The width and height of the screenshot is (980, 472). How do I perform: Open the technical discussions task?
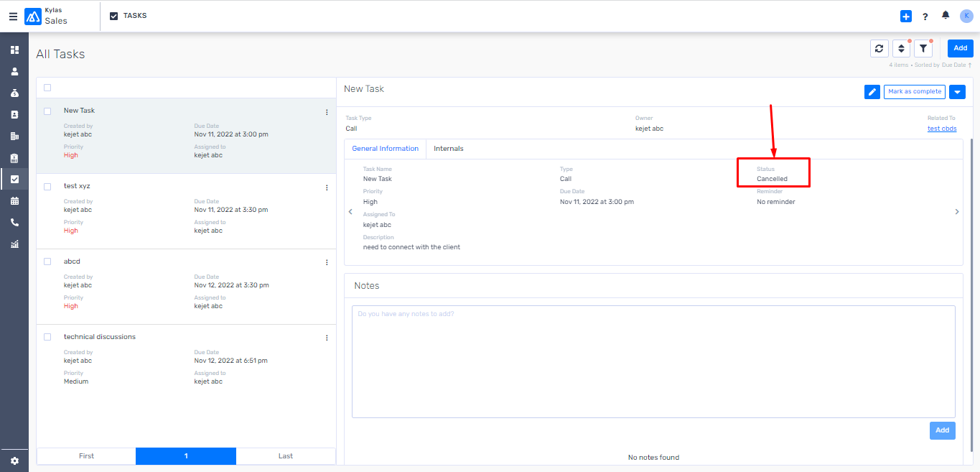pyautogui.click(x=100, y=337)
